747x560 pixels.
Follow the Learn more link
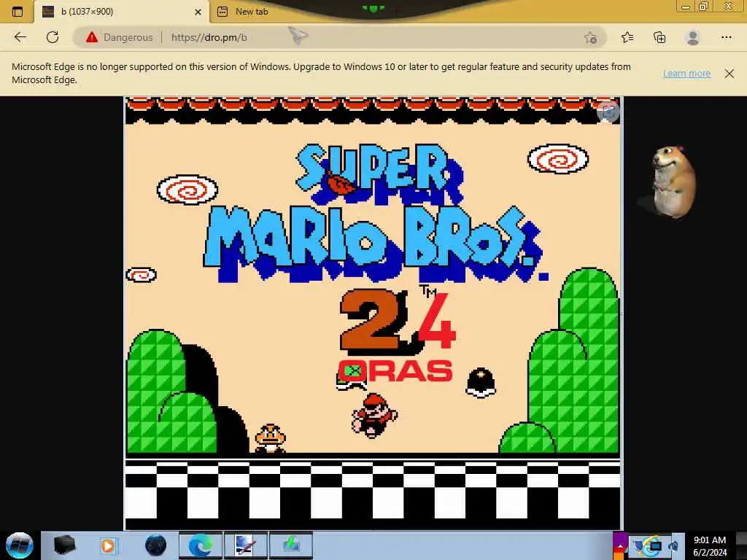click(686, 74)
